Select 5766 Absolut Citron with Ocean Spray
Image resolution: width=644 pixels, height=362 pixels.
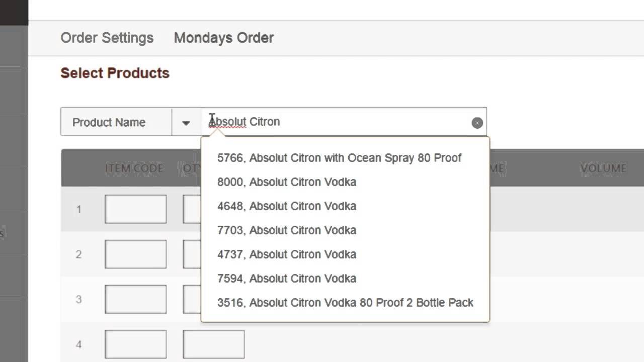(339, 158)
